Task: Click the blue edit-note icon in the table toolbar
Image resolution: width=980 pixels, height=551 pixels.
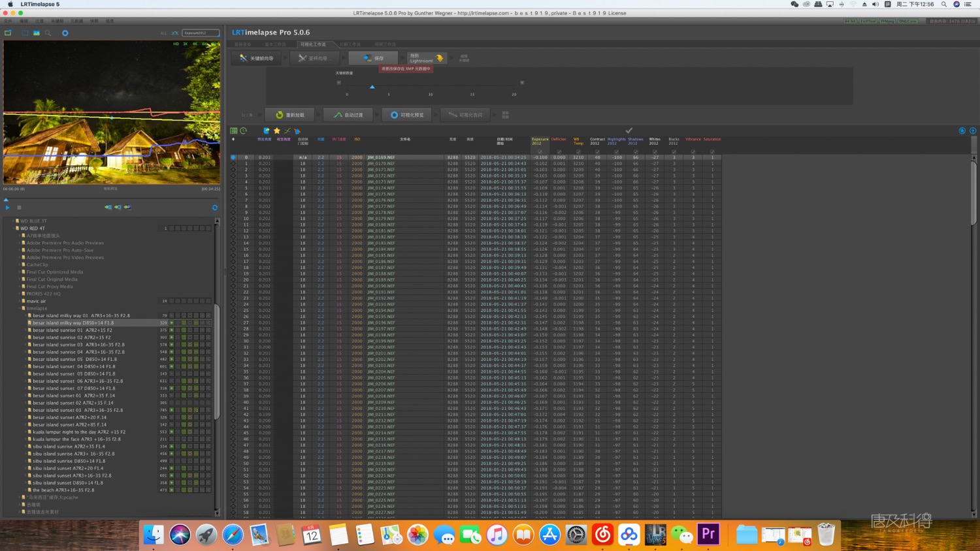Action: click(x=267, y=131)
